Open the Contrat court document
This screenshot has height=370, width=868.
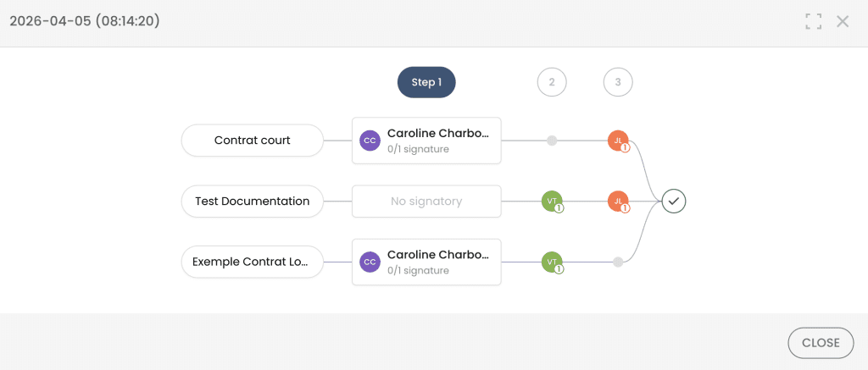coord(253,141)
